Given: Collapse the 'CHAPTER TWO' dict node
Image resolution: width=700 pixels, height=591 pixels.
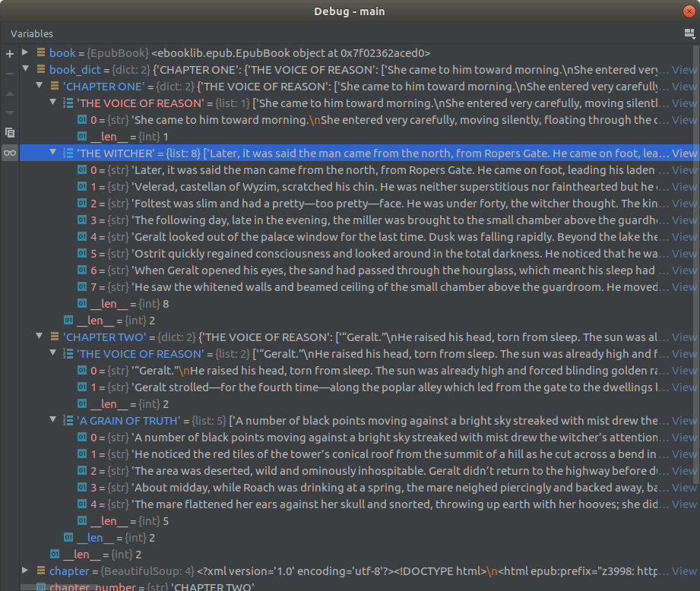Looking at the screenshot, I should pos(40,336).
